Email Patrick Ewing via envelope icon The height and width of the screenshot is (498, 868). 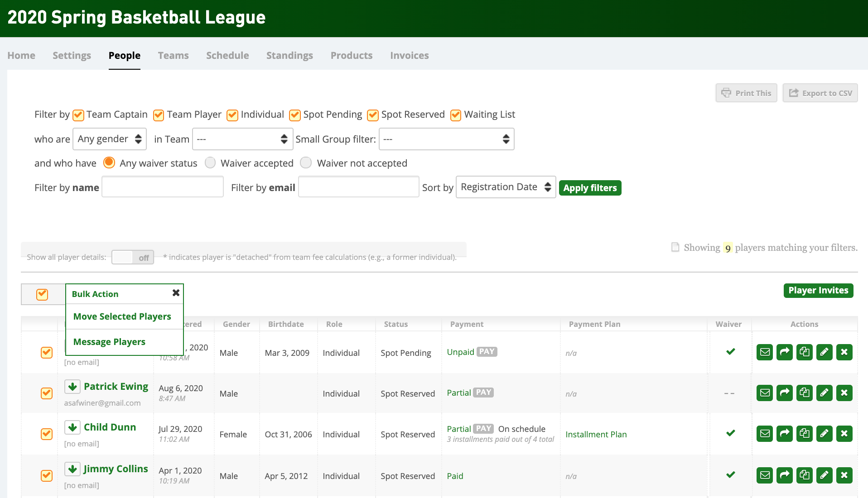point(765,393)
